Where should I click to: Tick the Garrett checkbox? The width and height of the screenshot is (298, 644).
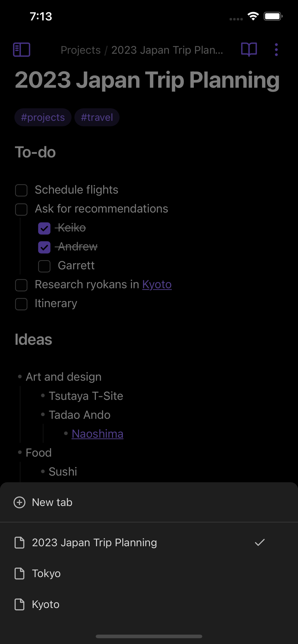pos(44,266)
